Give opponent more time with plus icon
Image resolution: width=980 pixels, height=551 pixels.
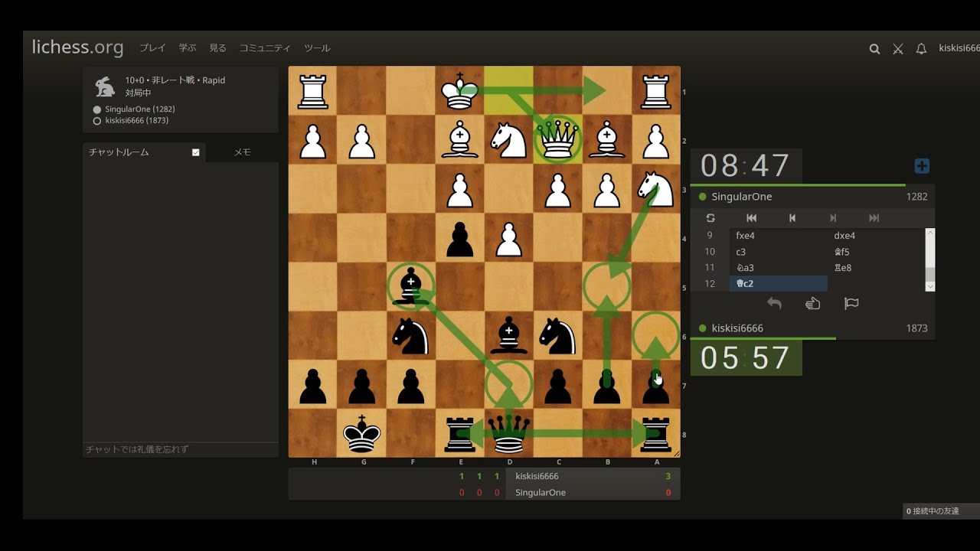pos(922,166)
